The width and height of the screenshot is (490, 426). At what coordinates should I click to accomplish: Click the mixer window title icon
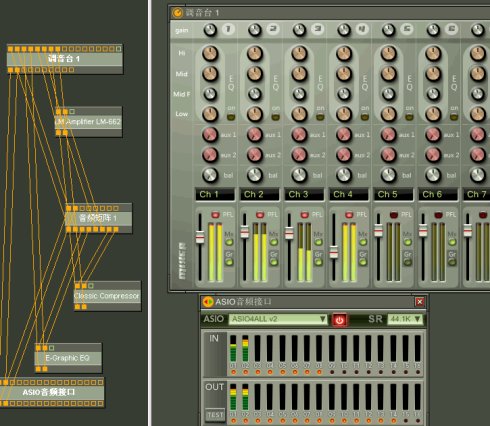pyautogui.click(x=177, y=13)
